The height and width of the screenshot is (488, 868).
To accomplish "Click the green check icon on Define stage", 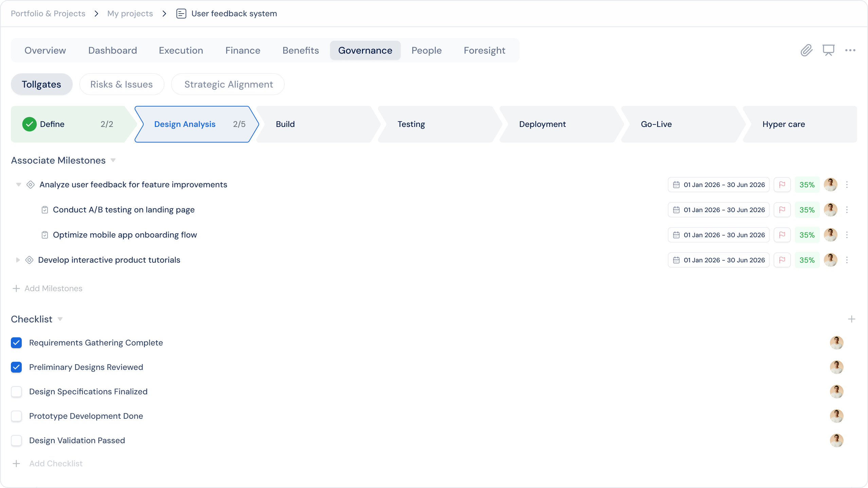I will (30, 124).
